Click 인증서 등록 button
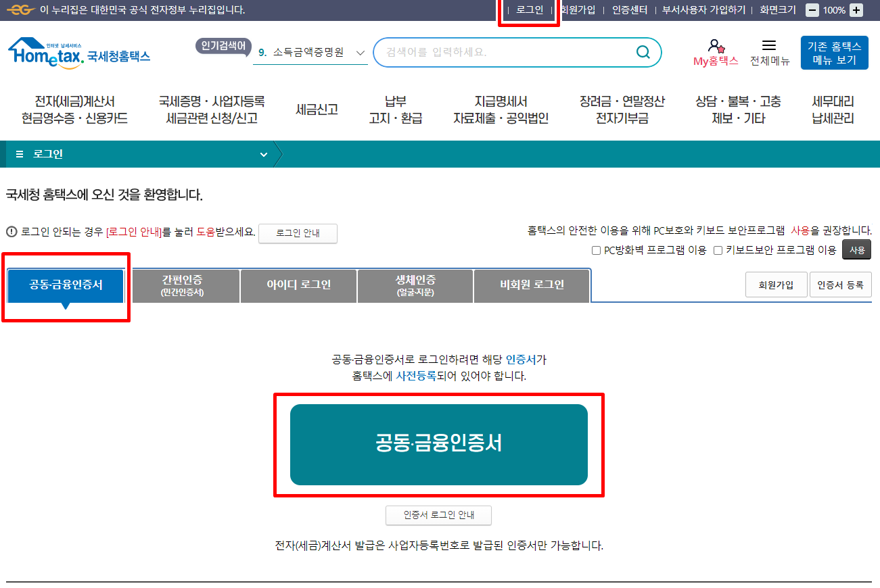880x588 pixels. (x=841, y=285)
